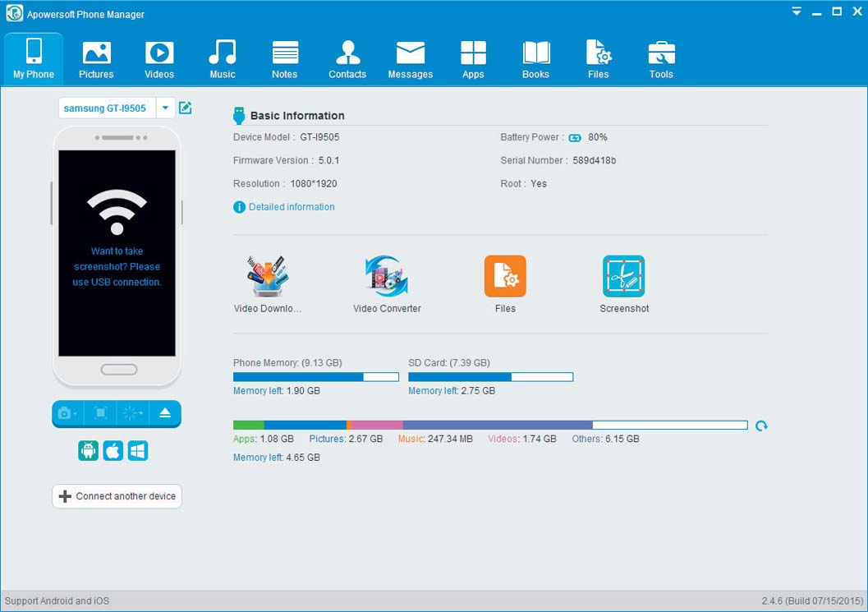Click the Root: Yes entry
The width and height of the screenshot is (868, 612).
point(523,184)
